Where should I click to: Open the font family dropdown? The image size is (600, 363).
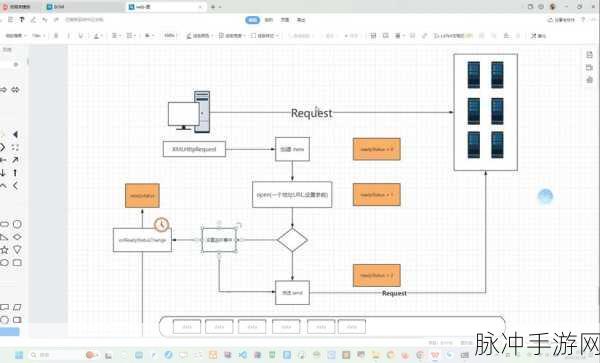pyautogui.click(x=16, y=36)
